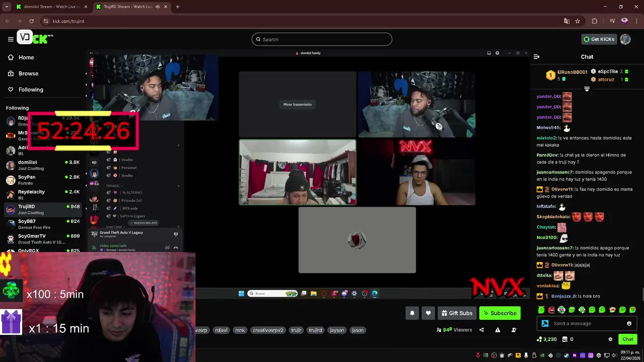This screenshot has height=362, width=644.
Task: Open Browse in the sidebar
Action: (28, 73)
